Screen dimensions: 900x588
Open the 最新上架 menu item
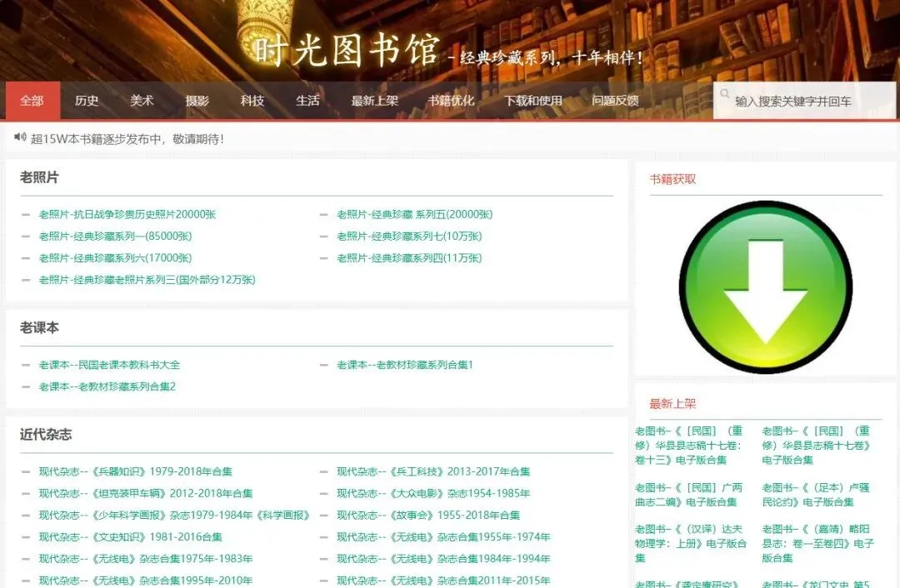tap(375, 101)
